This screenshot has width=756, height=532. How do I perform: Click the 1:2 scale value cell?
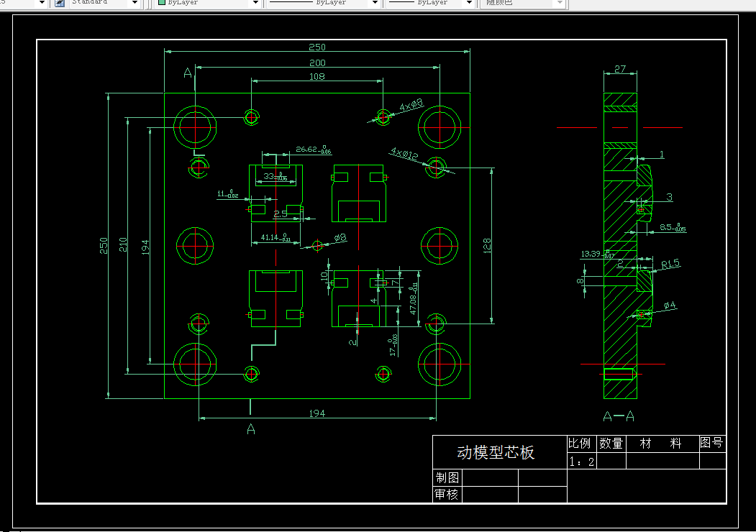point(582,462)
